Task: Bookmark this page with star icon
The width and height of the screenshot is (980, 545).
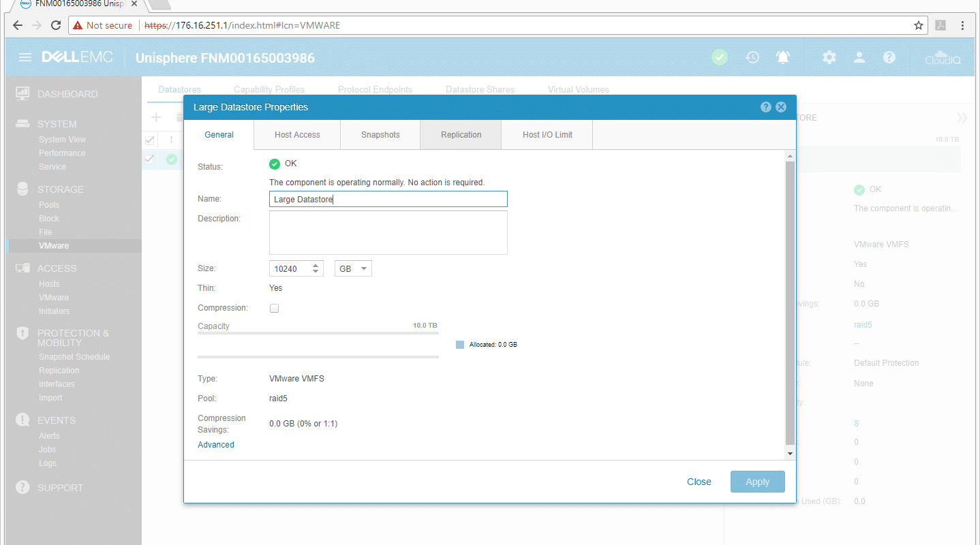Action: pyautogui.click(x=919, y=25)
